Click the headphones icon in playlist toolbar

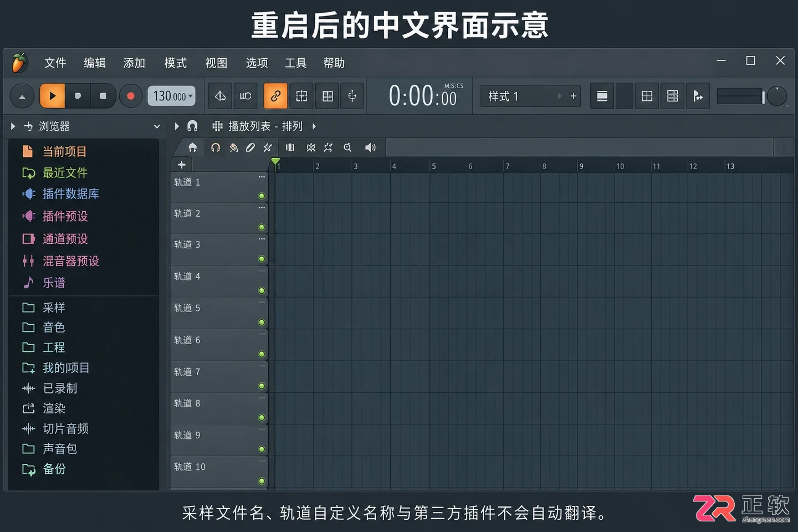(216, 147)
